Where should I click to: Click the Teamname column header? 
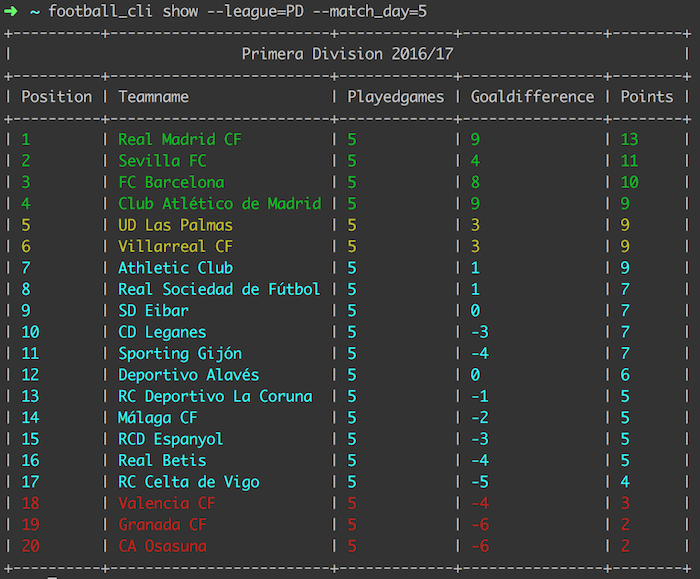pyautogui.click(x=154, y=97)
